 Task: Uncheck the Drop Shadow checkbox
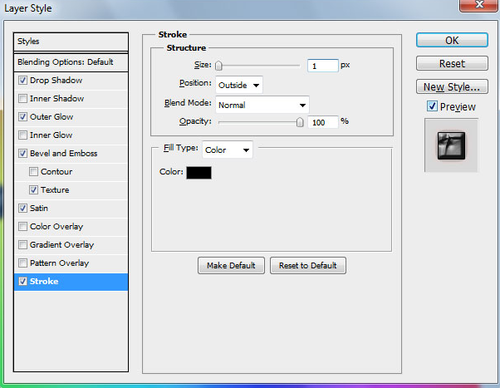(x=23, y=80)
